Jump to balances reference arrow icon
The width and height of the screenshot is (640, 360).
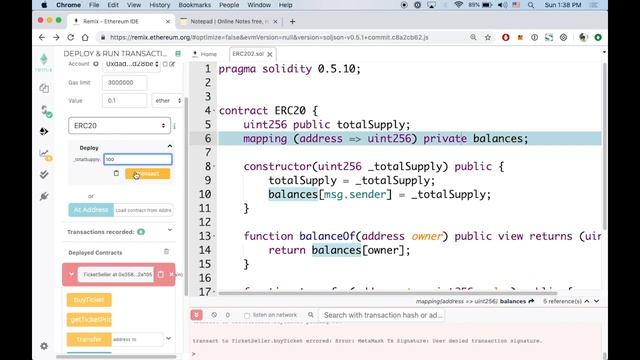click(531, 301)
